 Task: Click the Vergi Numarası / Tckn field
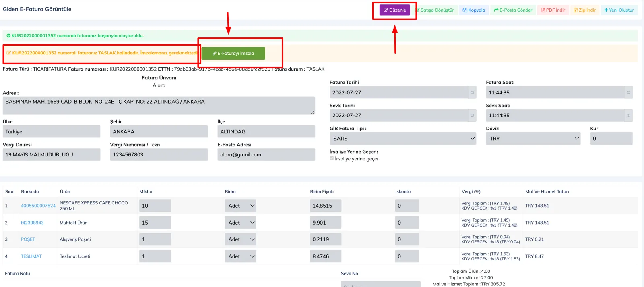tap(159, 154)
